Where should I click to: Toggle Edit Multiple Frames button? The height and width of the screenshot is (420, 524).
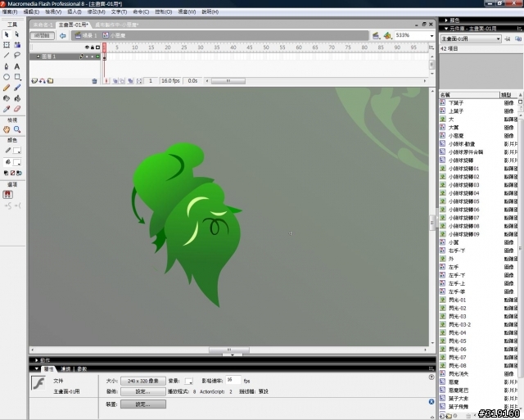click(x=130, y=81)
